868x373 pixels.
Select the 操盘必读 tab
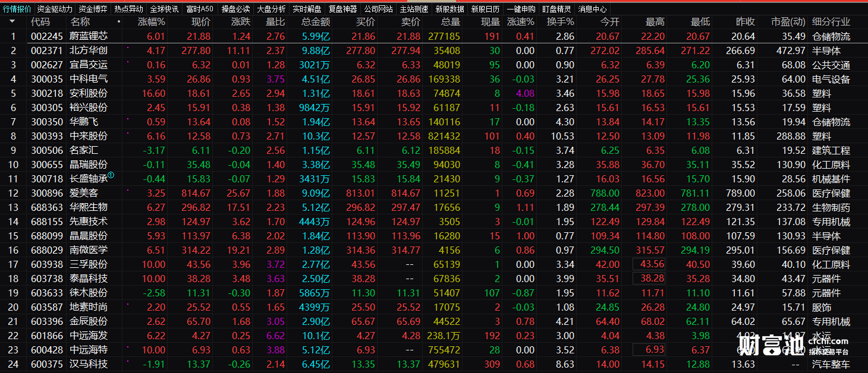click(236, 9)
